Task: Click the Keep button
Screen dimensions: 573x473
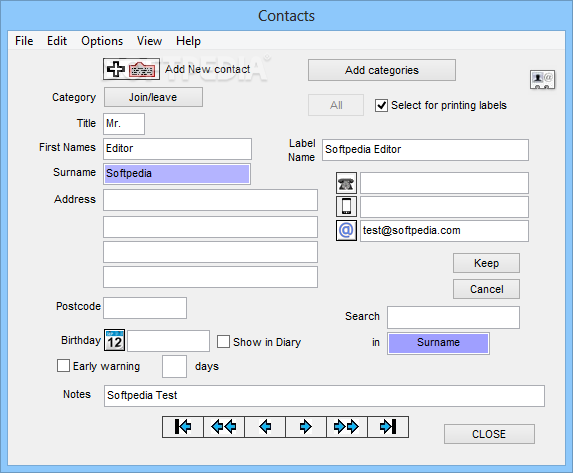Action: point(486,263)
